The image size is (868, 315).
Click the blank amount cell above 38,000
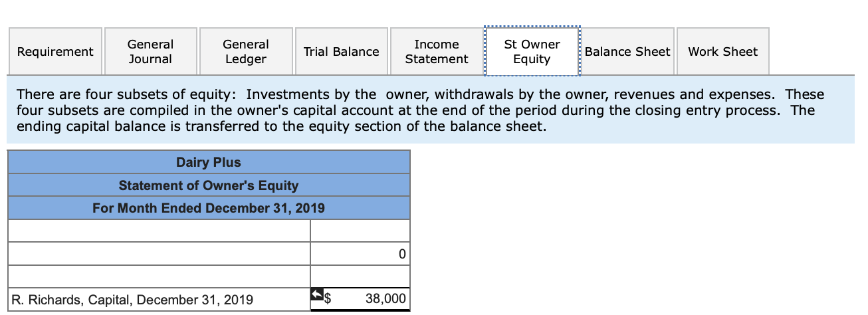pos(360,276)
